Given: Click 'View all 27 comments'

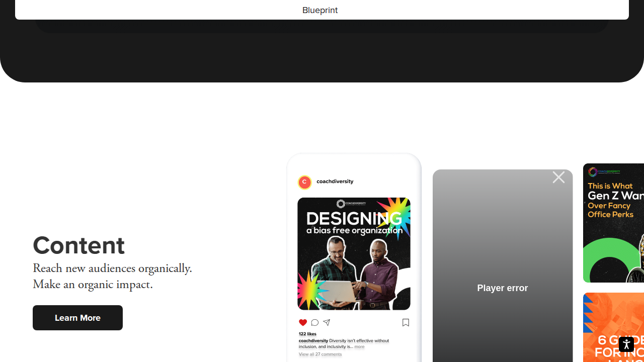Looking at the screenshot, I should (x=320, y=354).
